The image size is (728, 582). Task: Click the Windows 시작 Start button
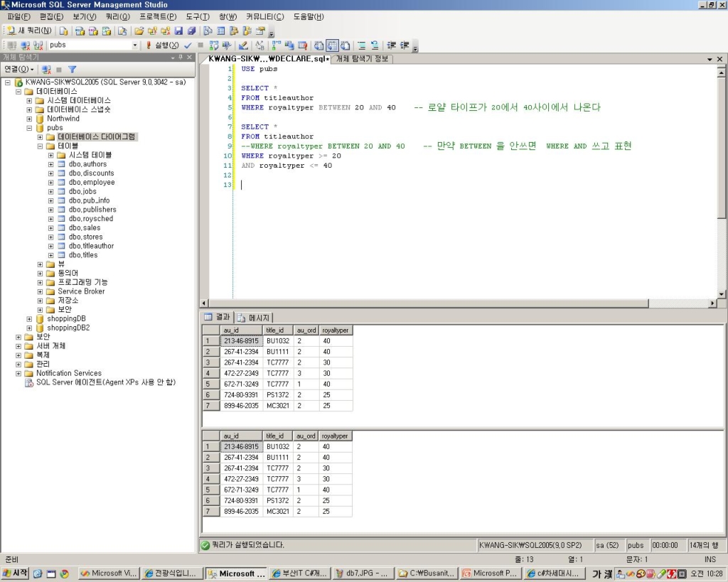(x=16, y=573)
